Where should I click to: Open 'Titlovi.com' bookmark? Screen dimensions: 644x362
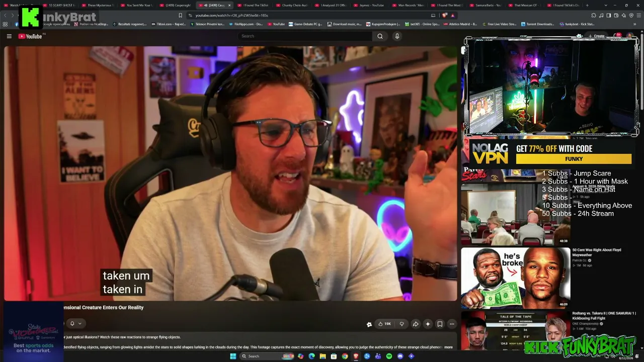[168, 24]
